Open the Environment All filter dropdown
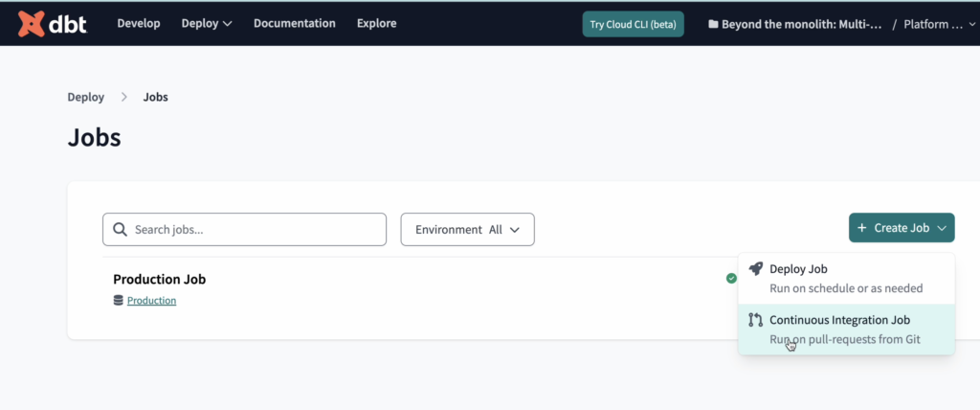 (467, 229)
